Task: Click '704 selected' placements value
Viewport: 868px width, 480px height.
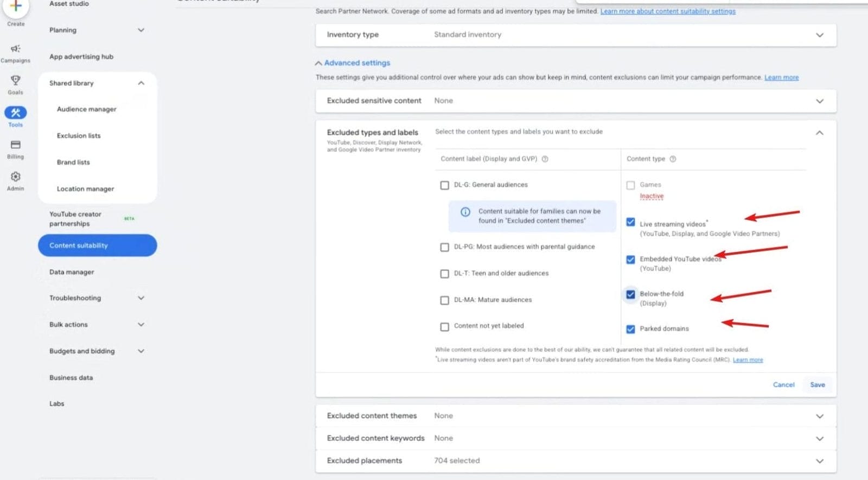Action: (457, 461)
